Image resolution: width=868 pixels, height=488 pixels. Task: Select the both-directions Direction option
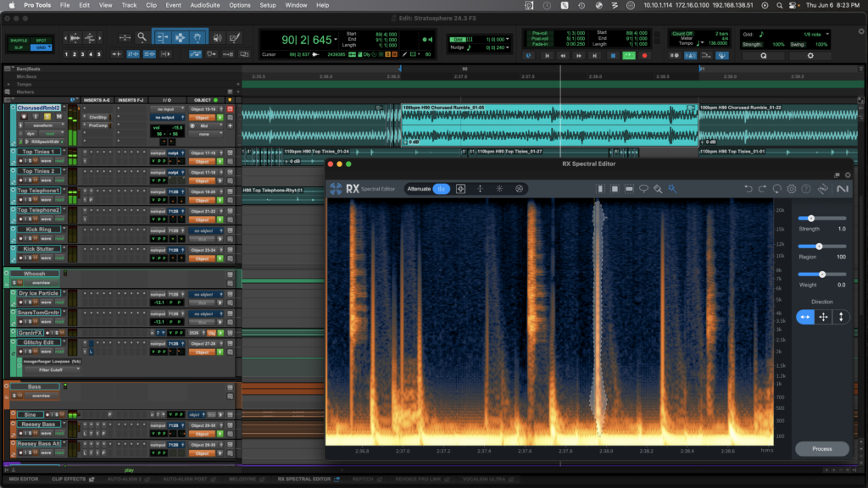[x=823, y=317]
